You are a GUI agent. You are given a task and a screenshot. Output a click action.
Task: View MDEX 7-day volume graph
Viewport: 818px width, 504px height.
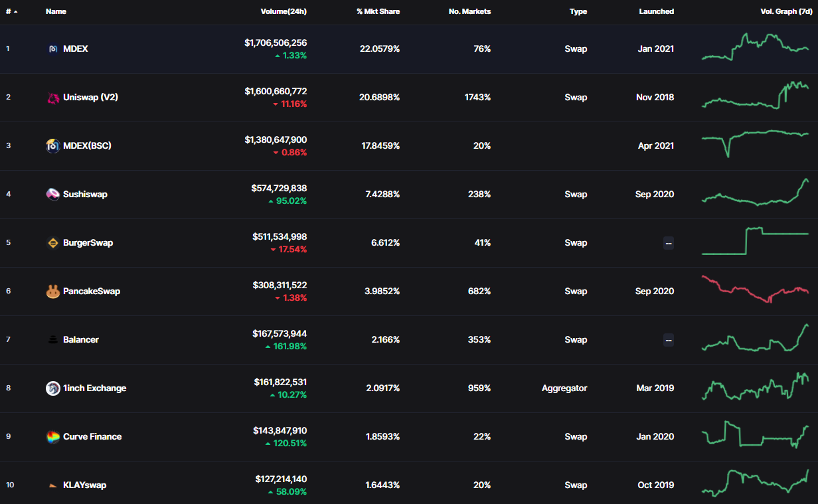756,47
